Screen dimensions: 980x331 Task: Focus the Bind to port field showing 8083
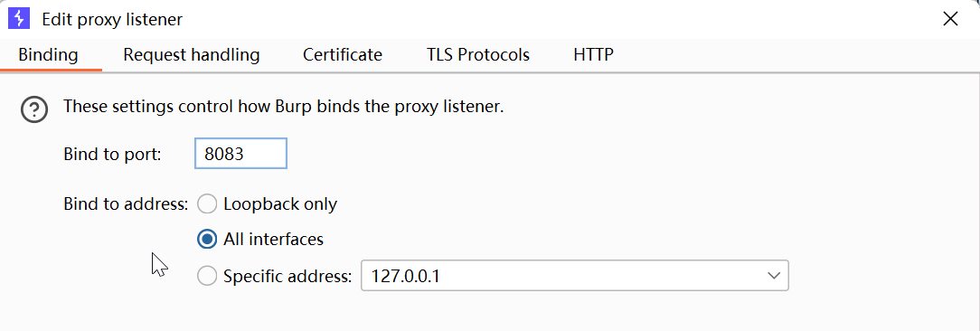pos(240,154)
